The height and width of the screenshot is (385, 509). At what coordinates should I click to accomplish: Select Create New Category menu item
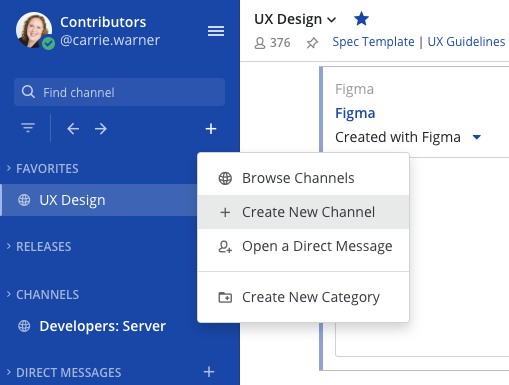303,297
